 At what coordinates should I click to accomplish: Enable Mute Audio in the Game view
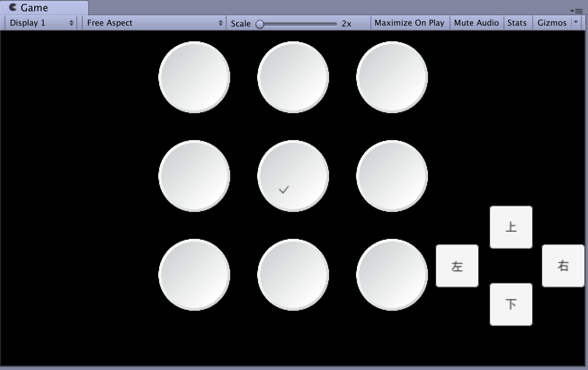click(476, 22)
